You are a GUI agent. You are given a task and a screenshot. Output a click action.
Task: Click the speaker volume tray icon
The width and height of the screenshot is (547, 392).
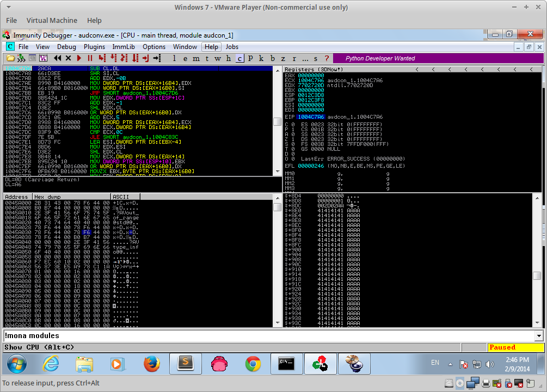click(490, 364)
